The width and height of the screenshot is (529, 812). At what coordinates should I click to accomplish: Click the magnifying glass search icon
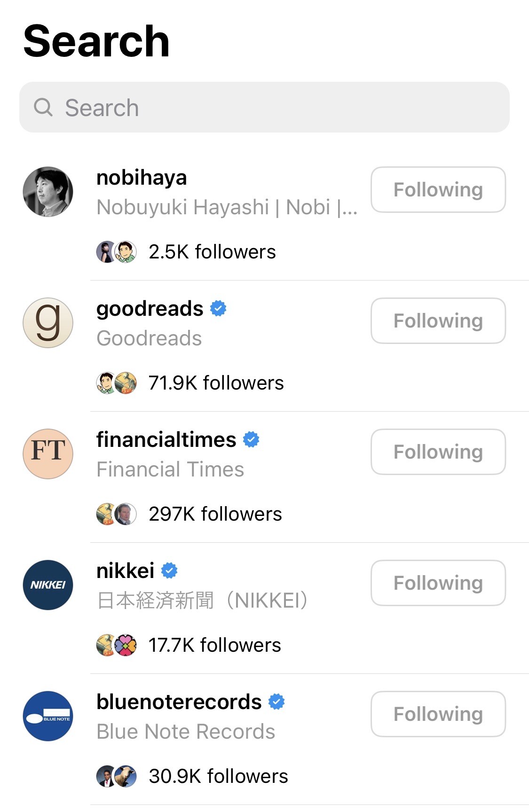pos(43,108)
